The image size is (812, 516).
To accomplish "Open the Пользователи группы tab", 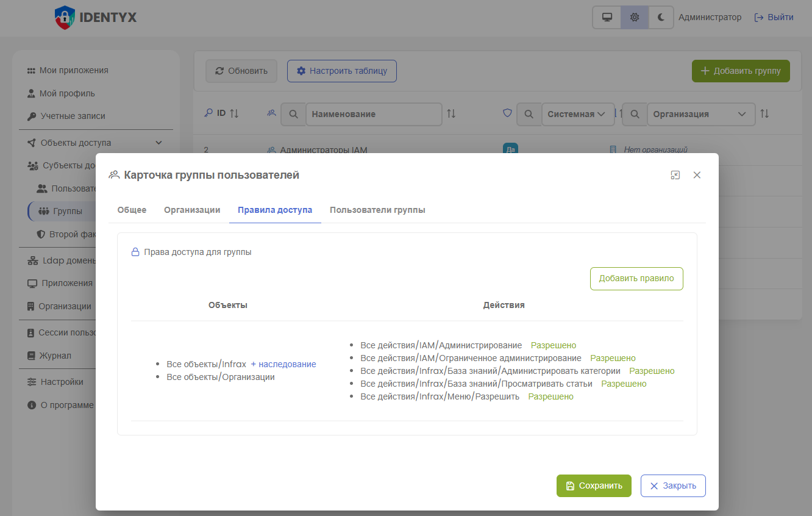I will pos(377,210).
